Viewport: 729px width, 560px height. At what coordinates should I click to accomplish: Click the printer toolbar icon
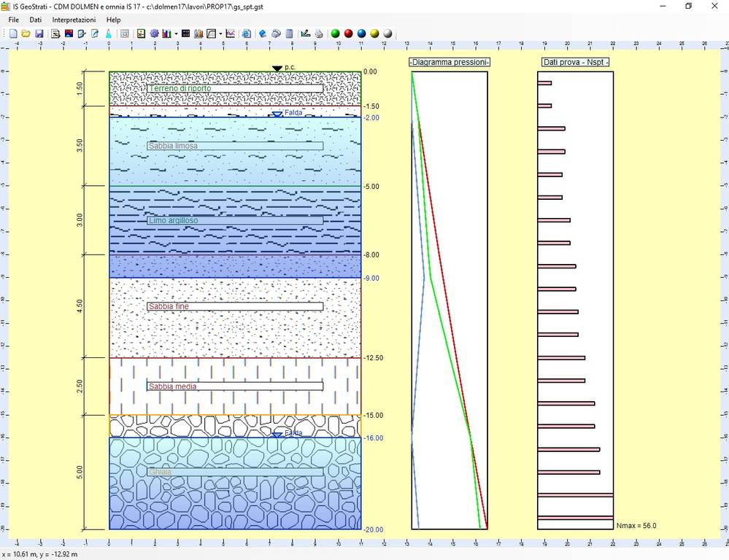(x=319, y=34)
